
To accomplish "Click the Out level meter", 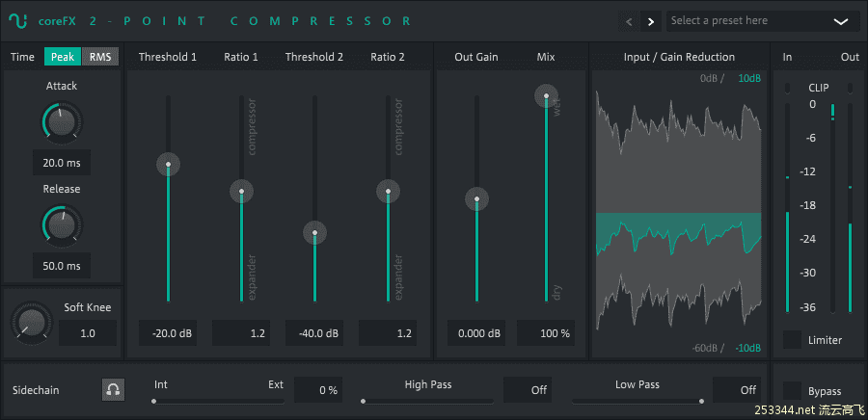I will (851, 208).
